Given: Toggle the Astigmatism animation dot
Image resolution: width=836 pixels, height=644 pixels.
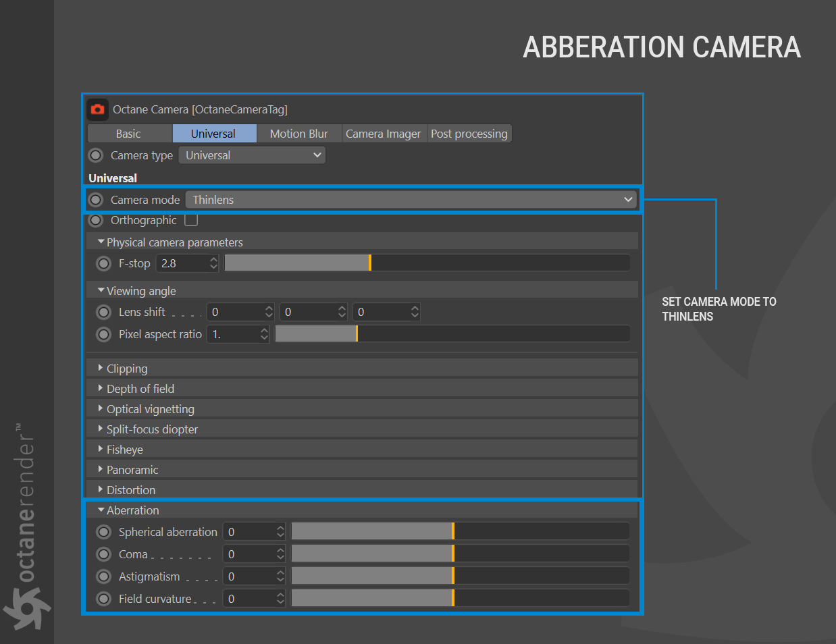Looking at the screenshot, I should [x=103, y=576].
